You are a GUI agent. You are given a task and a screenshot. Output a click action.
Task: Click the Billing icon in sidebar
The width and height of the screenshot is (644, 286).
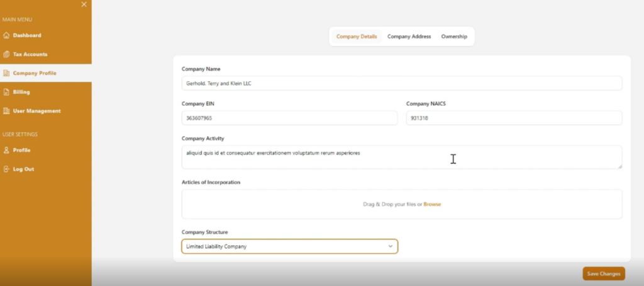(x=6, y=92)
